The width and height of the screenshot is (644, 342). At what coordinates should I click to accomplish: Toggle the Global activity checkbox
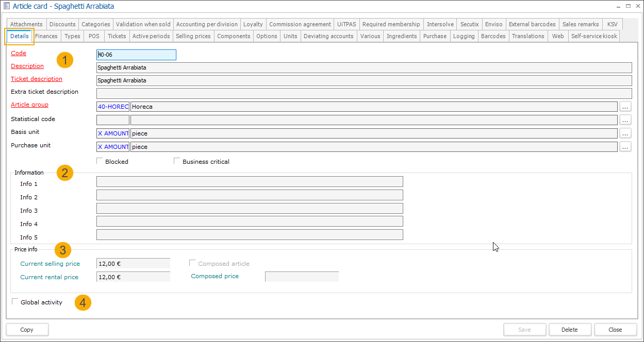click(x=15, y=302)
